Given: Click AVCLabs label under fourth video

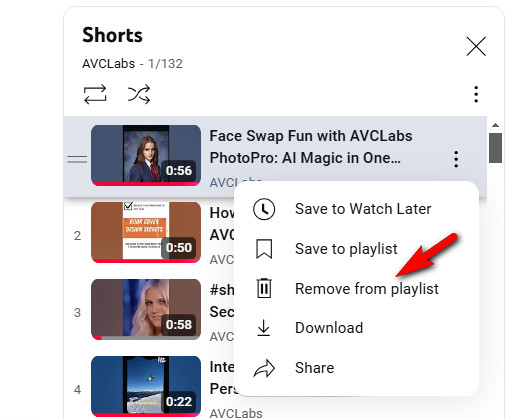Looking at the screenshot, I should (x=236, y=413).
